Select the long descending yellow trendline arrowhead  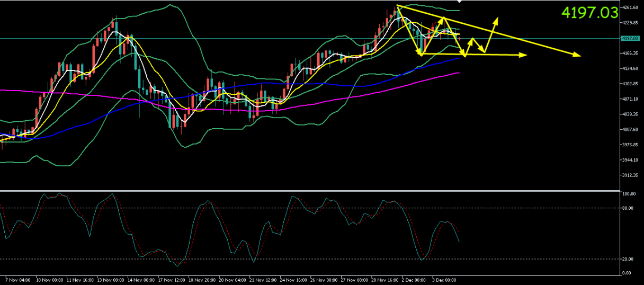click(579, 55)
